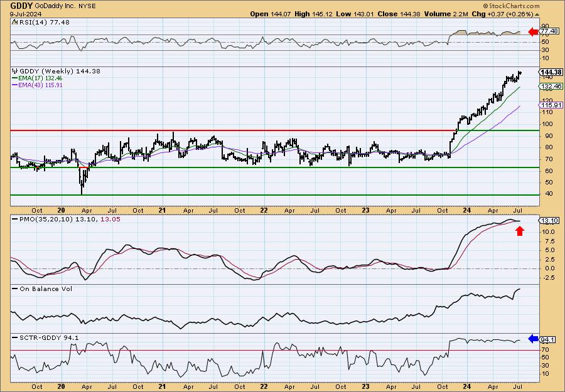Click the 77.48 RSI value tag on the axis
The image size is (565, 392).
(x=550, y=31)
